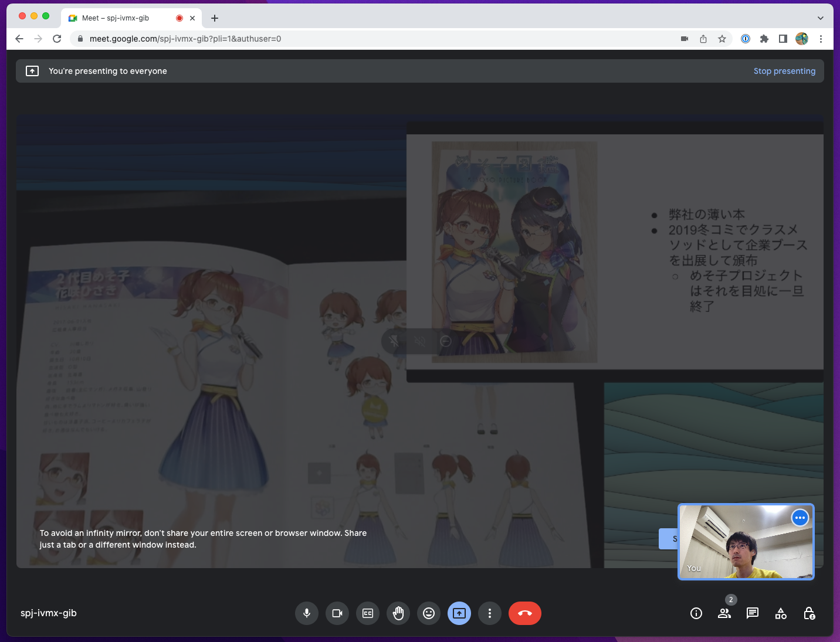Toggle the browser side panel

tap(783, 39)
